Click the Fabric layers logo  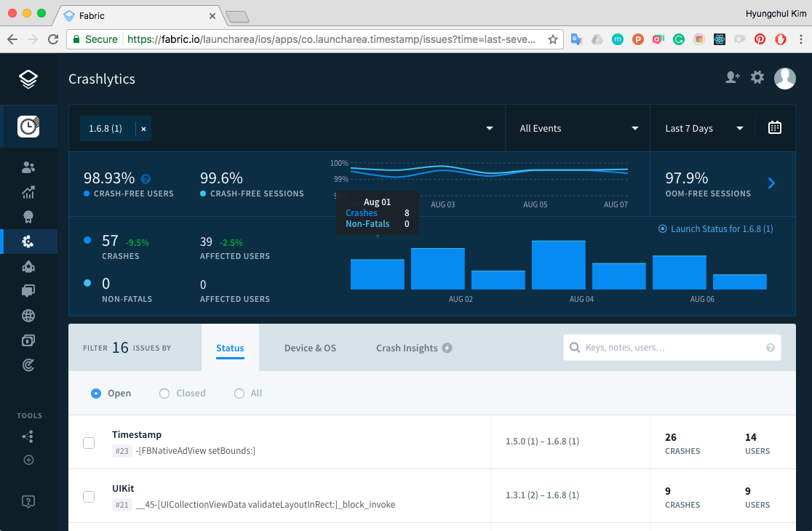pyautogui.click(x=28, y=79)
